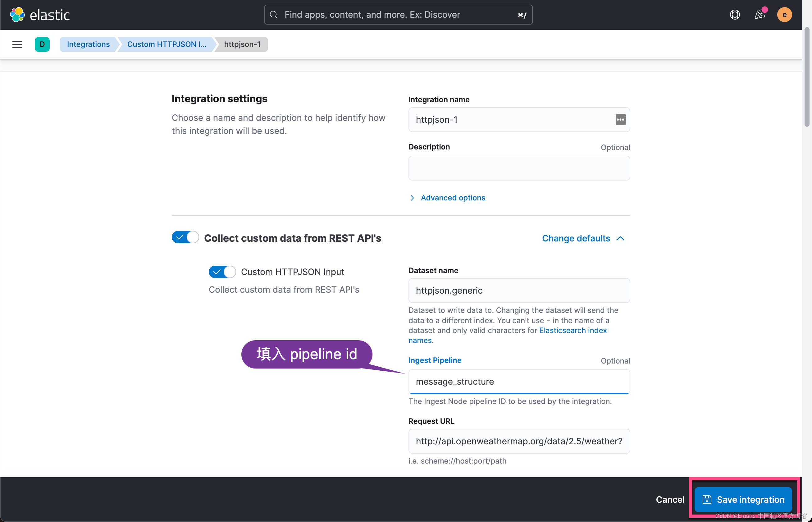
Task: Open the announcements party-popper icon
Action: [760, 14]
